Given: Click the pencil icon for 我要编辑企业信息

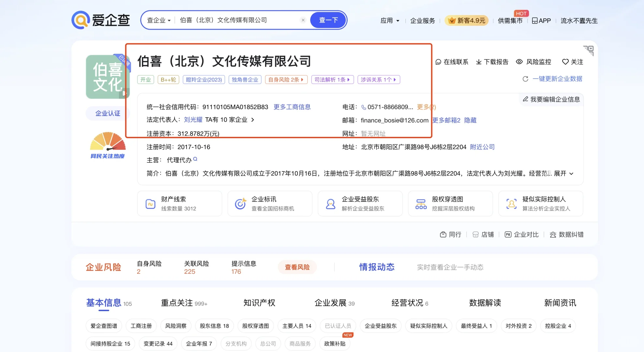Looking at the screenshot, I should [525, 99].
